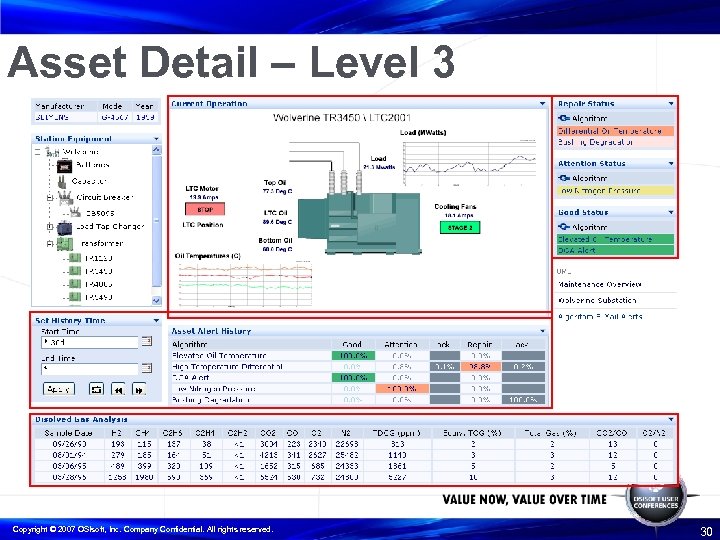This screenshot has width=720, height=540.
Task: Click the Sample Date column header
Action: 68,433
